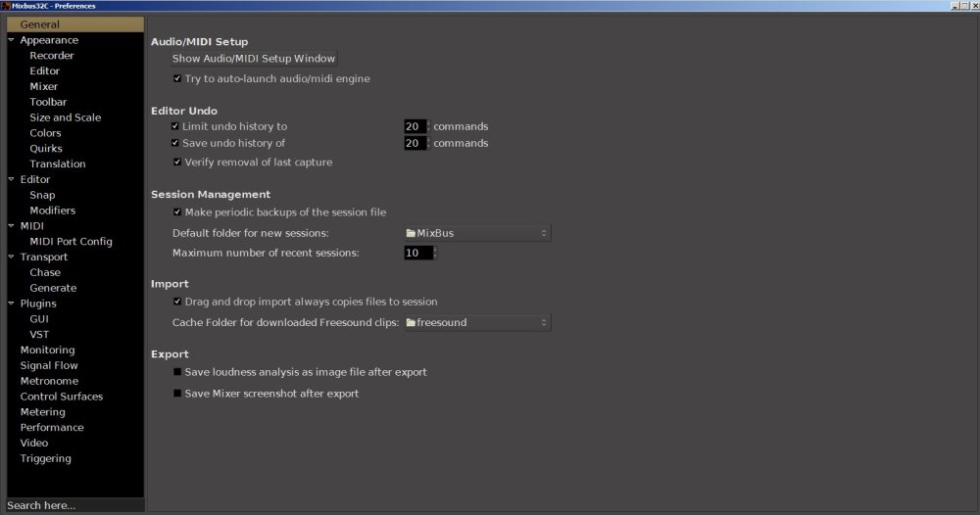Image resolution: width=980 pixels, height=515 pixels.
Task: Open the Chase transport page
Action: pos(45,272)
